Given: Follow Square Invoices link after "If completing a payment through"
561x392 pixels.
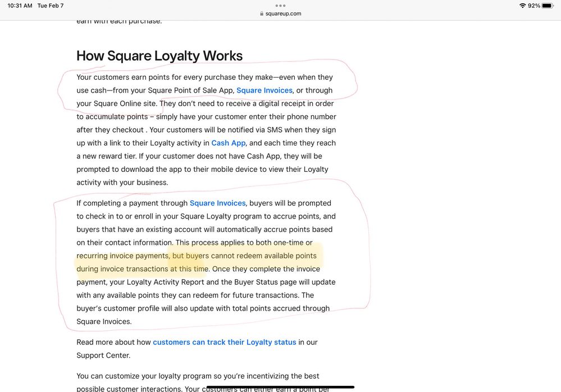Looking at the screenshot, I should [x=217, y=203].
